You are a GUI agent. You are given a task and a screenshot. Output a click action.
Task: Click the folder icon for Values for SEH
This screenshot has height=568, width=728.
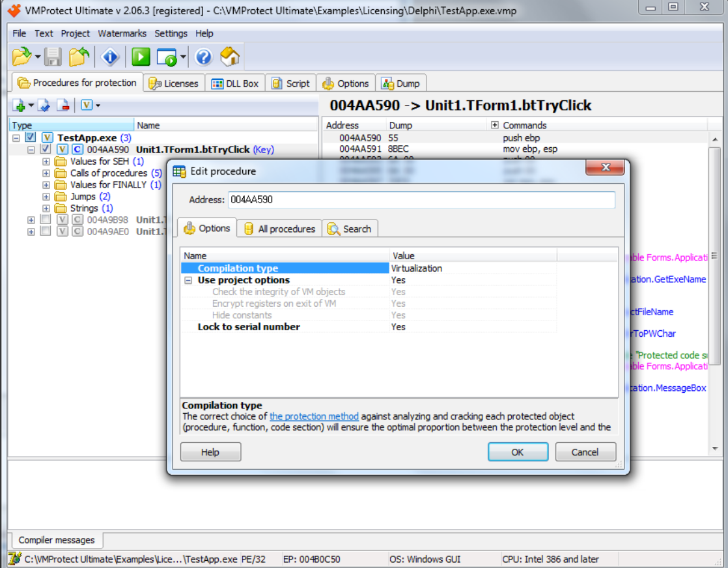[61, 161]
